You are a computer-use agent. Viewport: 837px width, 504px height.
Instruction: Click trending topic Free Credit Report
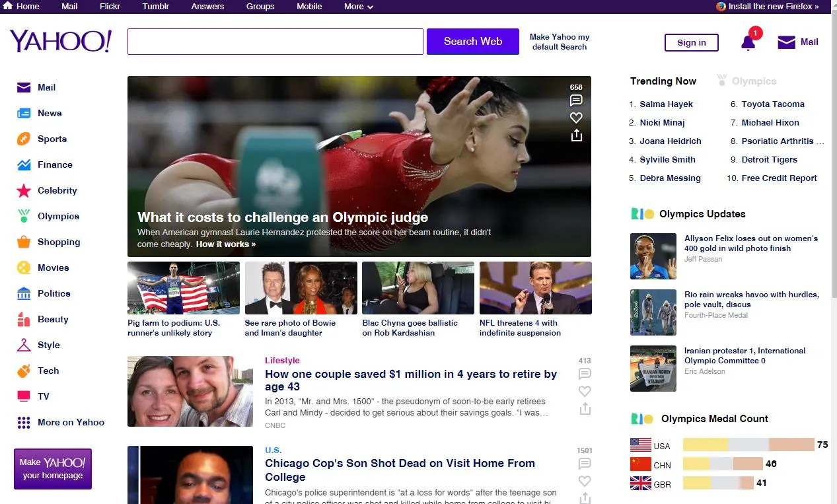coord(779,178)
